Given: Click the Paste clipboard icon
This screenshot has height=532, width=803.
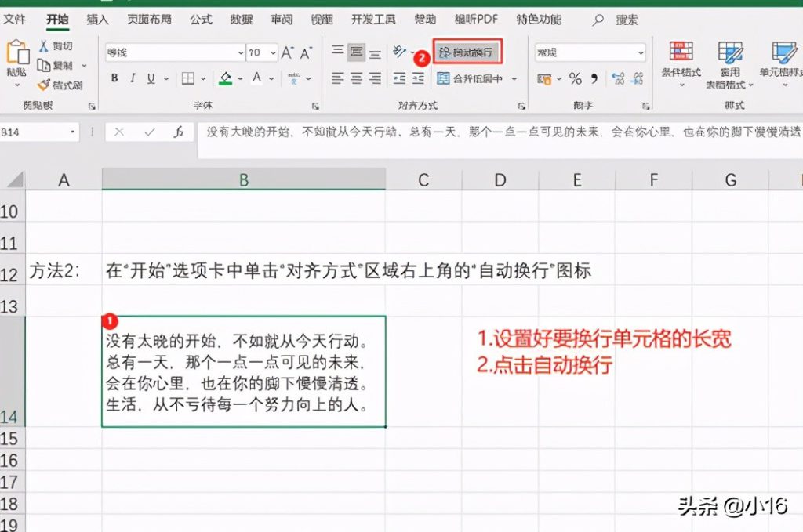Looking at the screenshot, I should tap(17, 52).
